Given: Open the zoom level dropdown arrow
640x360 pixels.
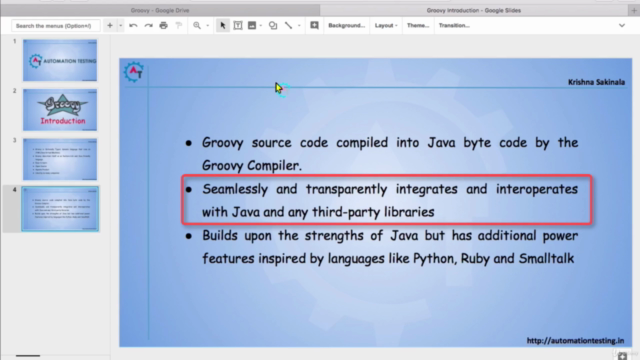Looking at the screenshot, I should pyautogui.click(x=208, y=25).
